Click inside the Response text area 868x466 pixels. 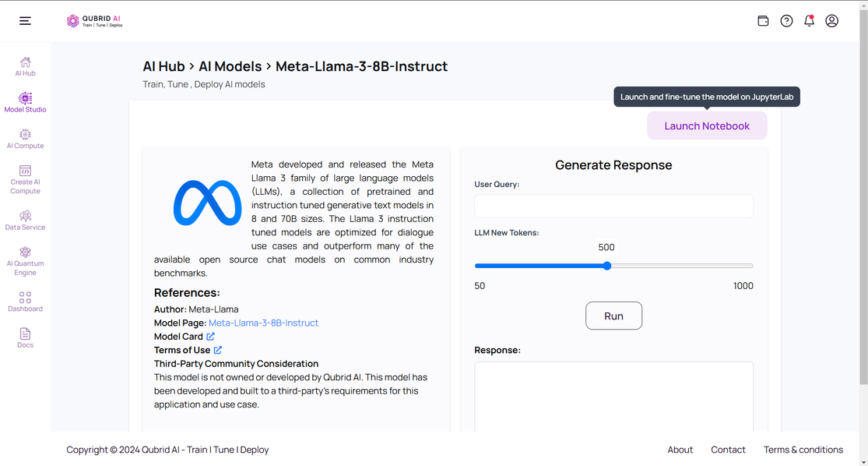coord(613,397)
